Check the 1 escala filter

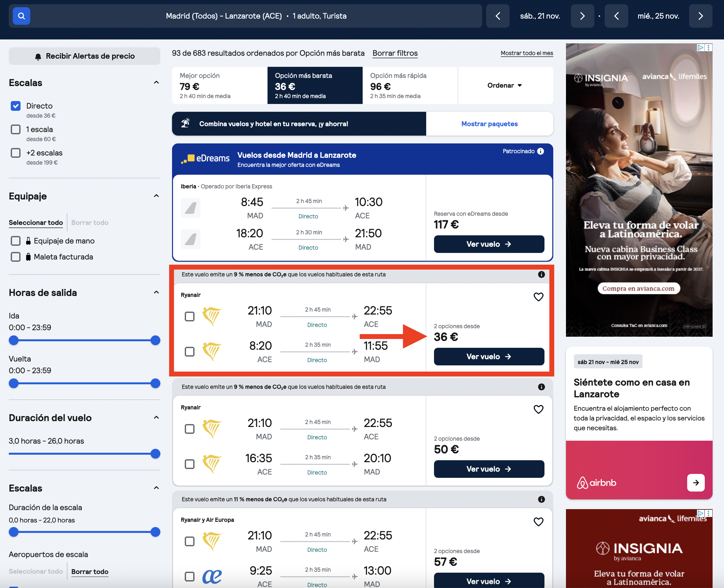(x=16, y=129)
